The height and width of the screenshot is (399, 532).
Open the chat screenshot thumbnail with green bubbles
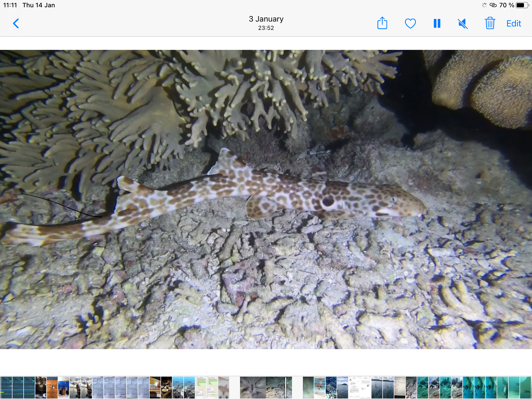(x=201, y=387)
